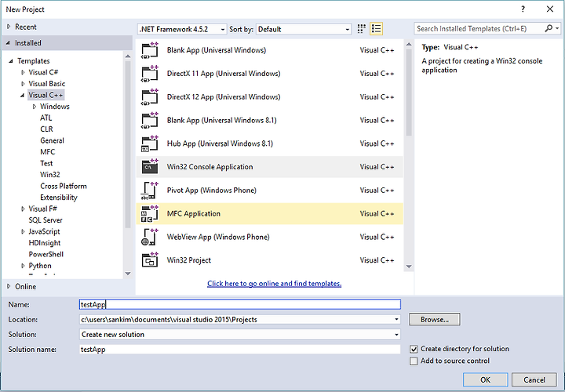This screenshot has height=392, width=565.
Task: Click the tree pane scroll up arrow
Action: point(128,56)
